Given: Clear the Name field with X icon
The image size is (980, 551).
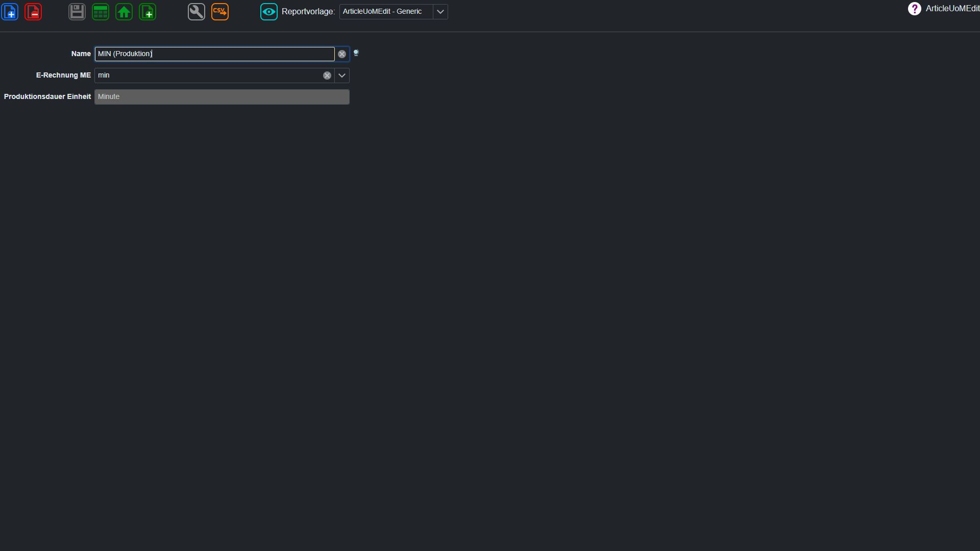Looking at the screenshot, I should [x=342, y=54].
